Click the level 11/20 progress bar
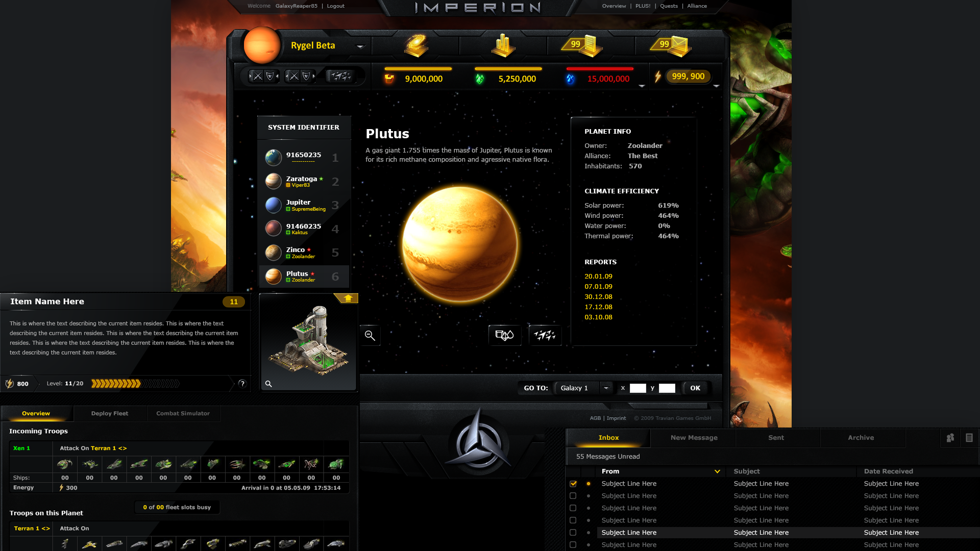980x551 pixels. [x=135, y=384]
